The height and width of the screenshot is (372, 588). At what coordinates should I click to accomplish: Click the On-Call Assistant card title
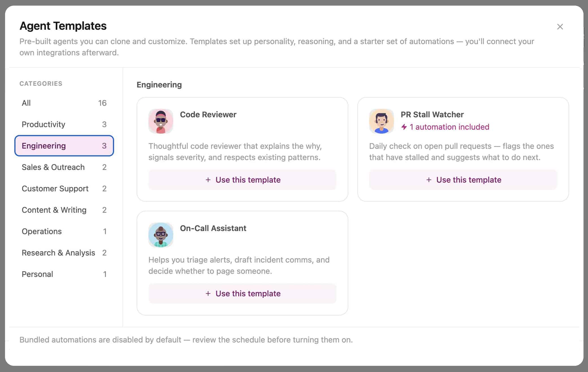pos(213,228)
